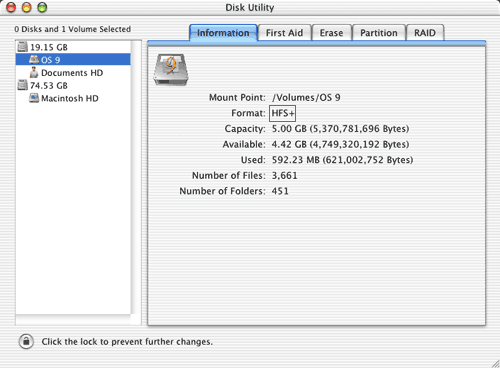Open the Erase tab
Viewport: 500px width, 368px height.
[x=331, y=33]
